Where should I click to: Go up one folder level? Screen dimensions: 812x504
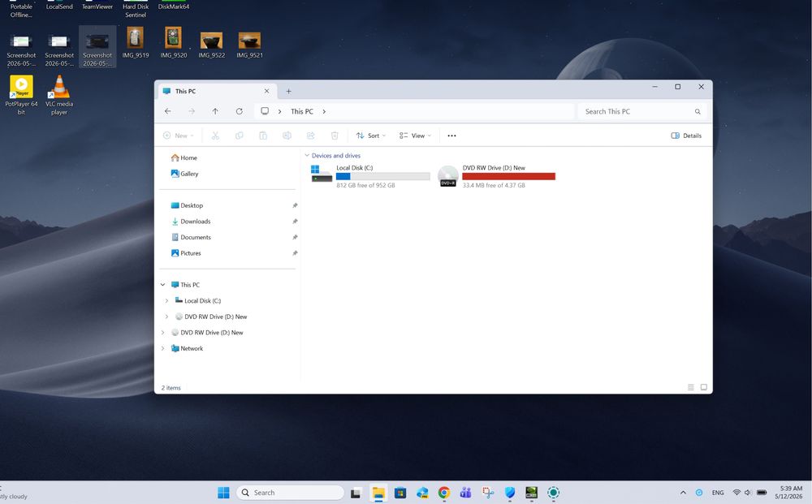pyautogui.click(x=215, y=111)
